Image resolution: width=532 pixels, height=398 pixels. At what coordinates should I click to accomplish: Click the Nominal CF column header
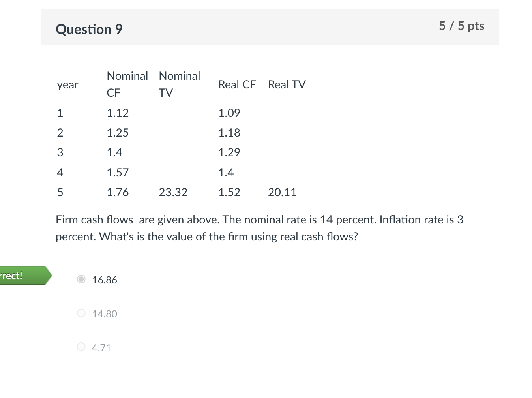[127, 84]
